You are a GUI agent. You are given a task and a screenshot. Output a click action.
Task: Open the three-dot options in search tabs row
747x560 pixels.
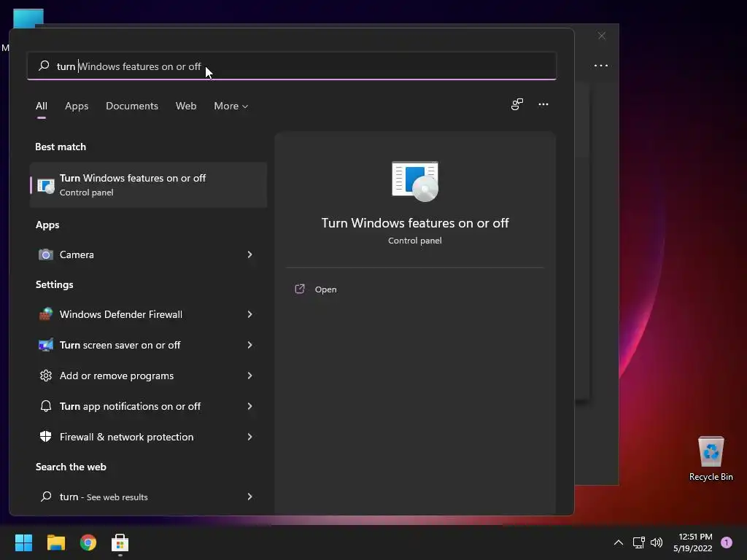click(543, 104)
